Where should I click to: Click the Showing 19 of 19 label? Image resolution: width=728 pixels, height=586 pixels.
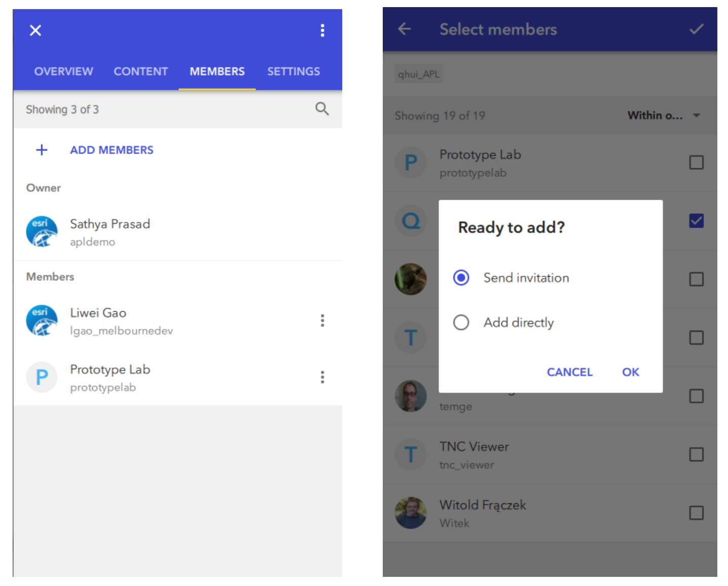440,116
